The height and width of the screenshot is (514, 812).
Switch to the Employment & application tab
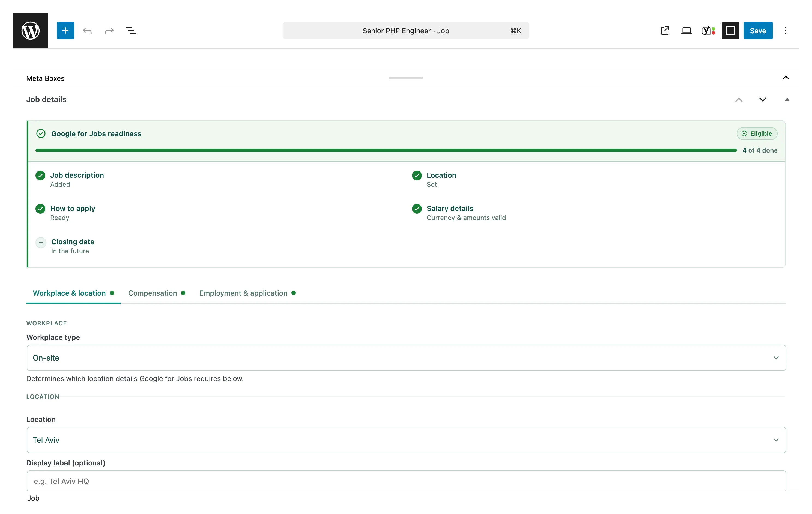(247, 293)
